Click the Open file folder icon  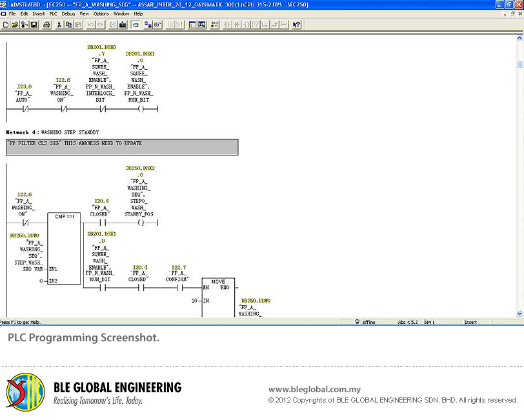point(15,25)
